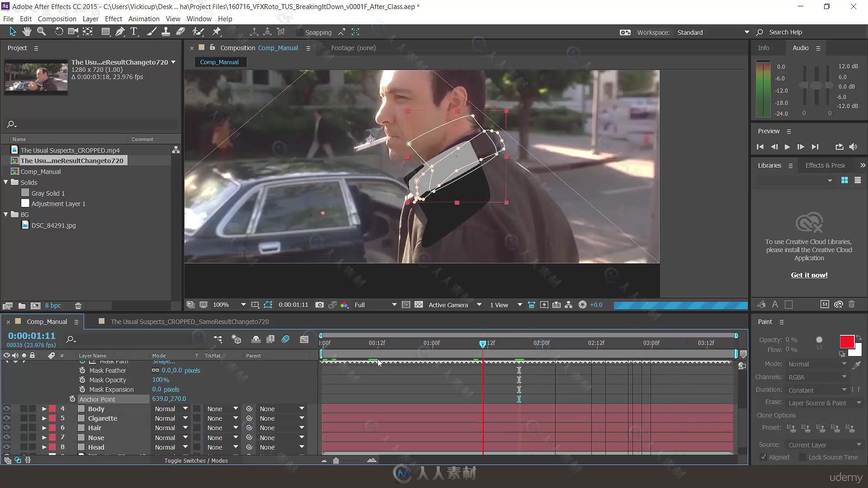
Task: Select the Zoom magnifier tool
Action: [42, 32]
